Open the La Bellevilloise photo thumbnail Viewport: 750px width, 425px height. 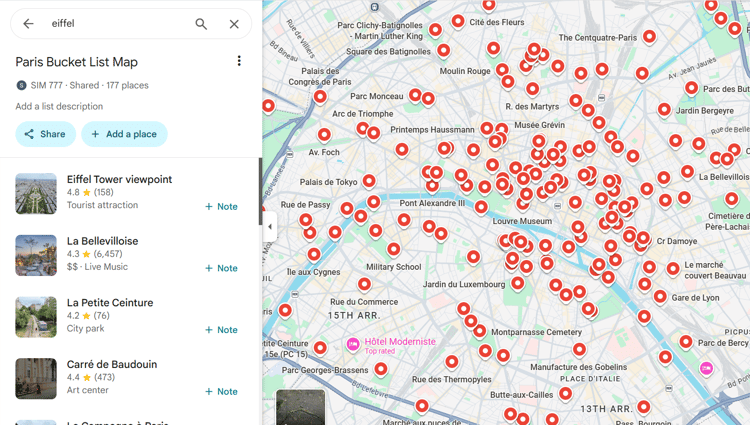point(36,255)
